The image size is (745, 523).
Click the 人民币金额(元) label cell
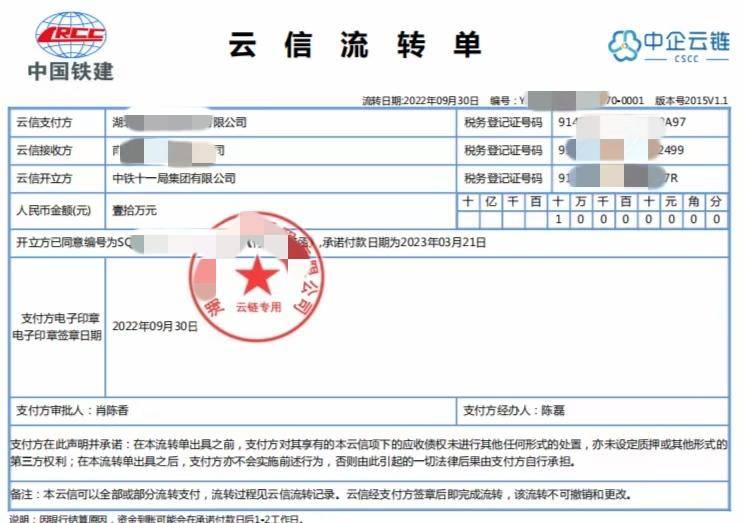pyautogui.click(x=57, y=210)
